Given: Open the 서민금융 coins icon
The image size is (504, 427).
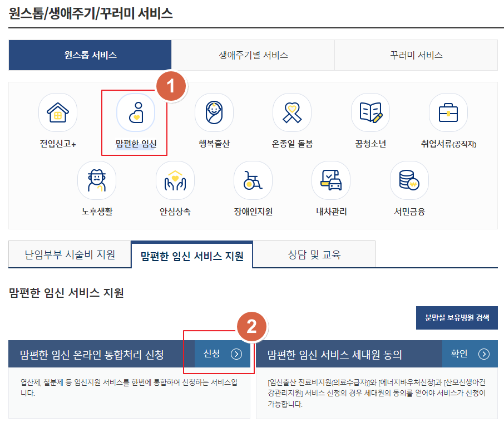Looking at the screenshot, I should click(409, 180).
